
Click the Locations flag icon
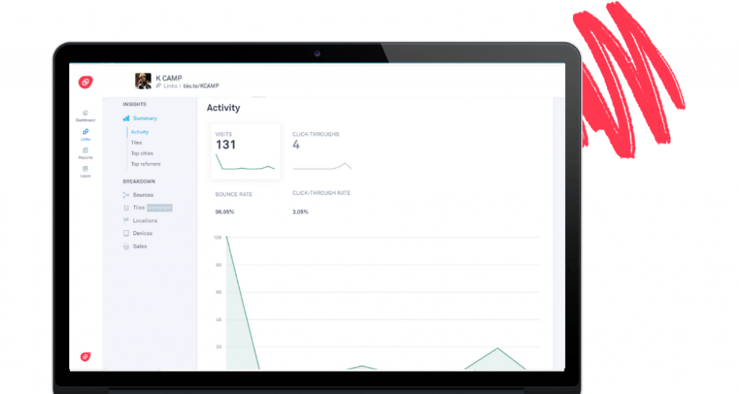(x=126, y=221)
